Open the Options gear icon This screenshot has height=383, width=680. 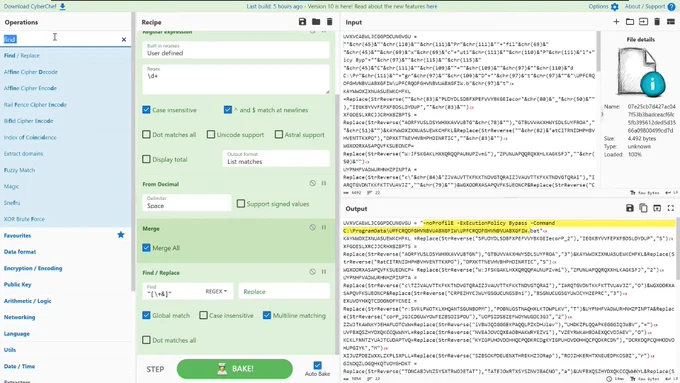(615, 7)
